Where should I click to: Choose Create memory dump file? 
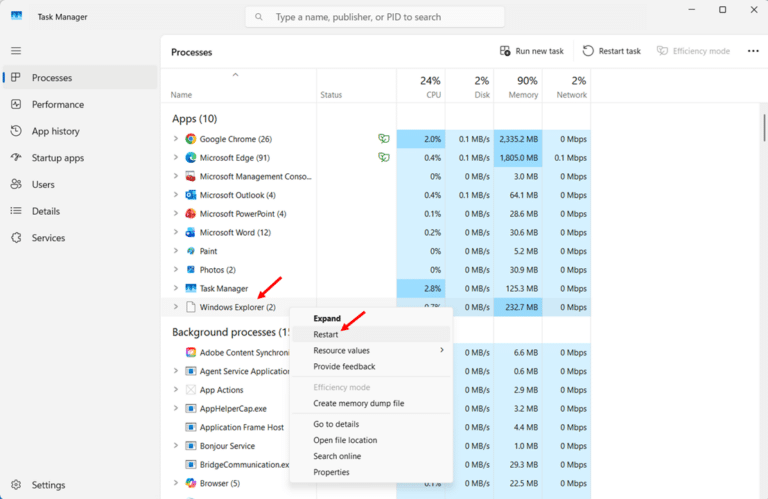[371, 404]
